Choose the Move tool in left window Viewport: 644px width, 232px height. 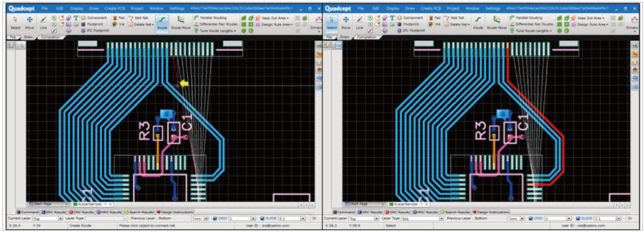pos(29,22)
